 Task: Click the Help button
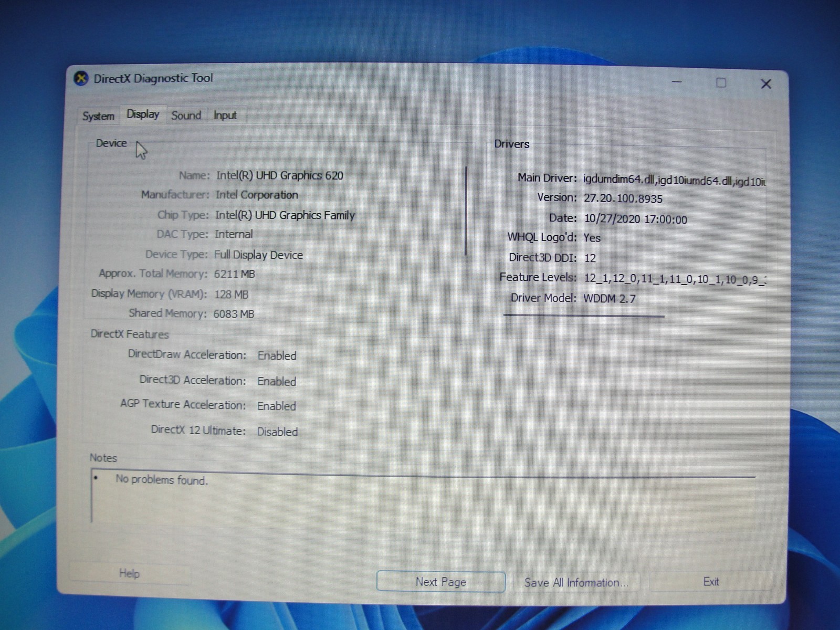pos(129,573)
